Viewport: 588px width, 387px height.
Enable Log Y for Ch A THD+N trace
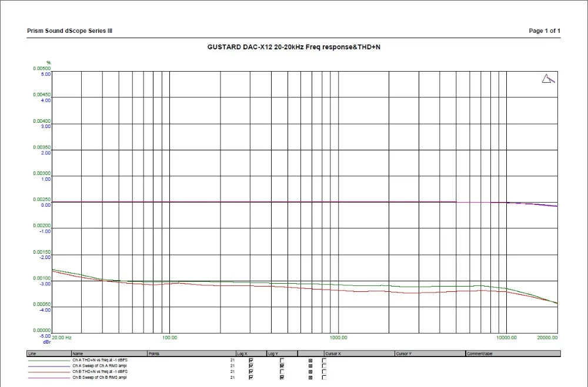tap(282, 361)
